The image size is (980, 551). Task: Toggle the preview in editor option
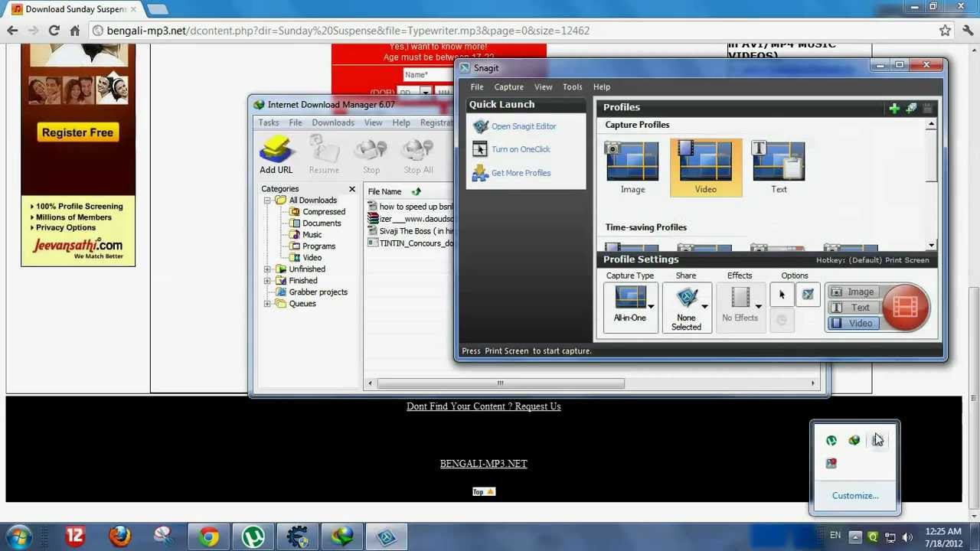[808, 295]
